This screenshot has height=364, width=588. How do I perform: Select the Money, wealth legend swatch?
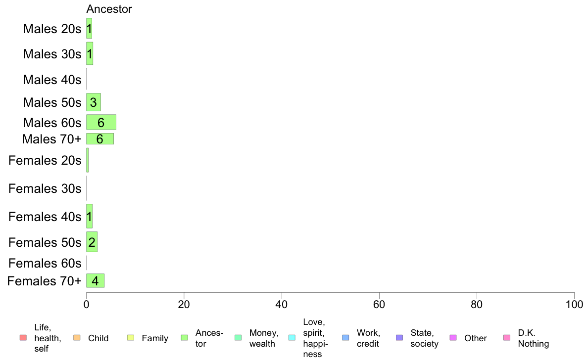pos(238,338)
